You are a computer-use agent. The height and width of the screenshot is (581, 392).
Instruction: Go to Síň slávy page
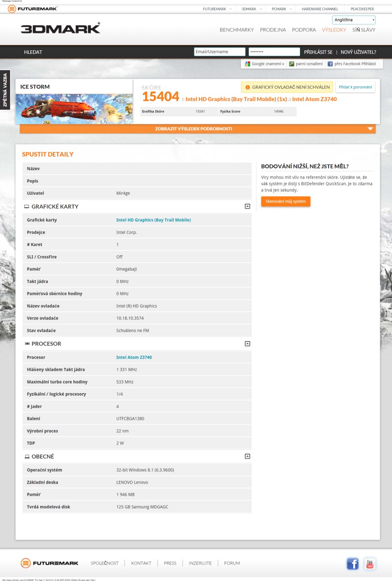[x=363, y=30]
